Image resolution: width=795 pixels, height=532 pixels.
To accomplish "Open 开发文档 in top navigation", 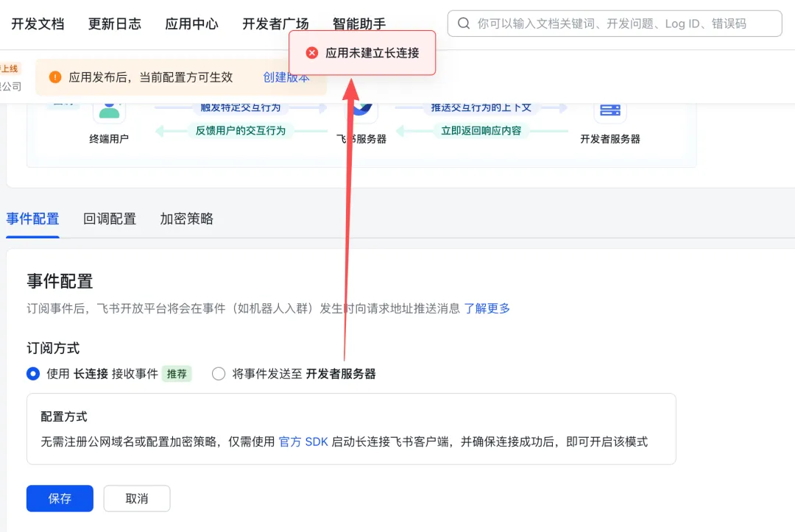I will pyautogui.click(x=38, y=24).
